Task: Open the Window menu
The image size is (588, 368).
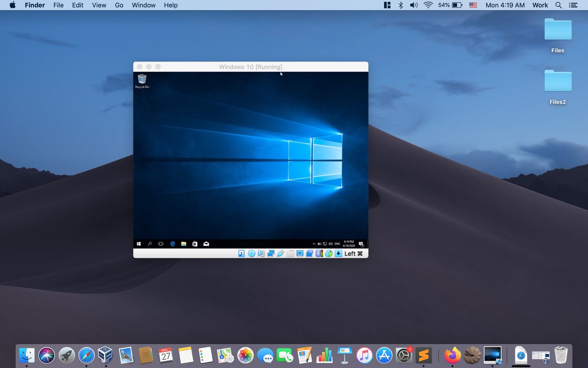Action: point(144,5)
